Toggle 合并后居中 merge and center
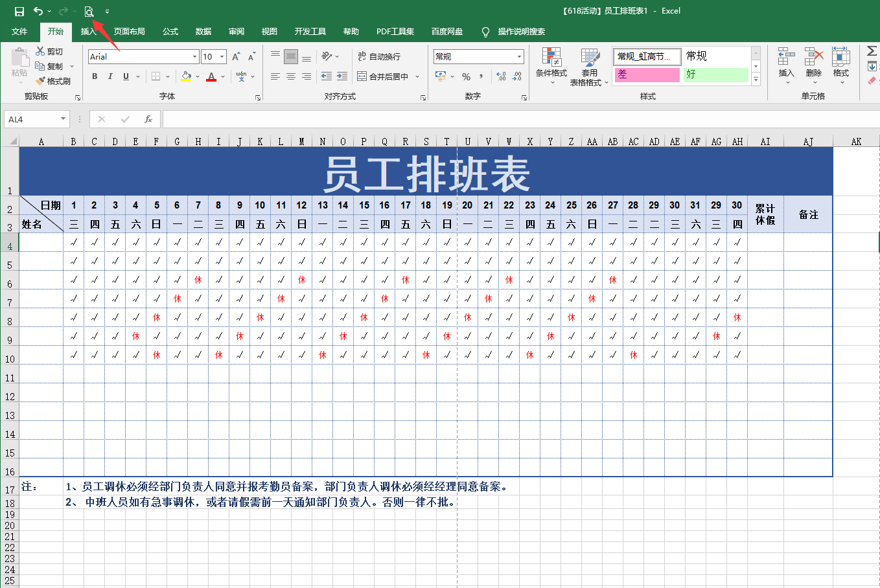880x588 pixels. pos(383,76)
